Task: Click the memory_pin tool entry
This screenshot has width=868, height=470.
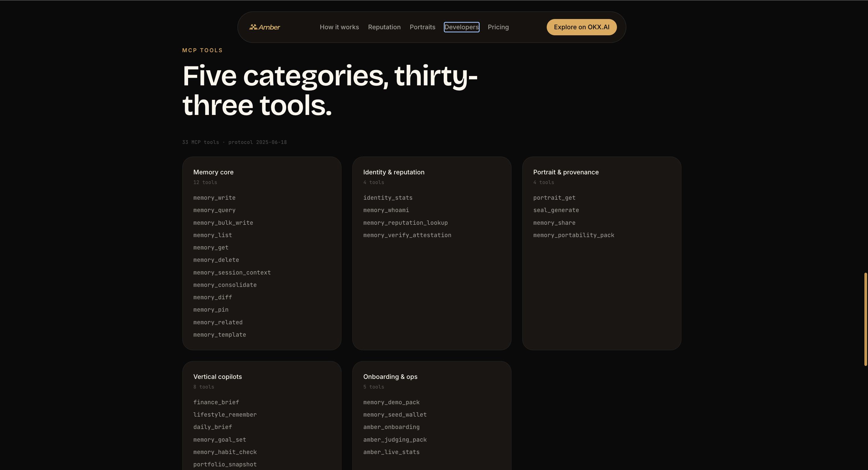Action: tap(211, 310)
